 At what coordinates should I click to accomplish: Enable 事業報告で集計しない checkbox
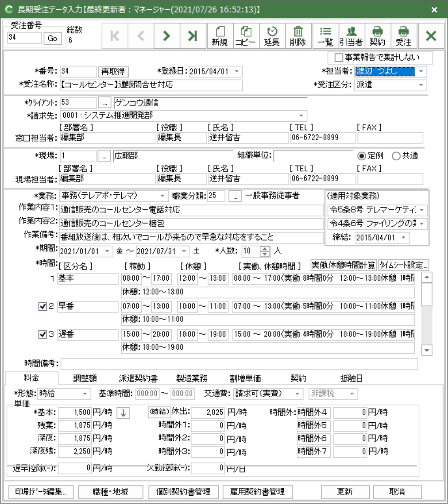(338, 58)
